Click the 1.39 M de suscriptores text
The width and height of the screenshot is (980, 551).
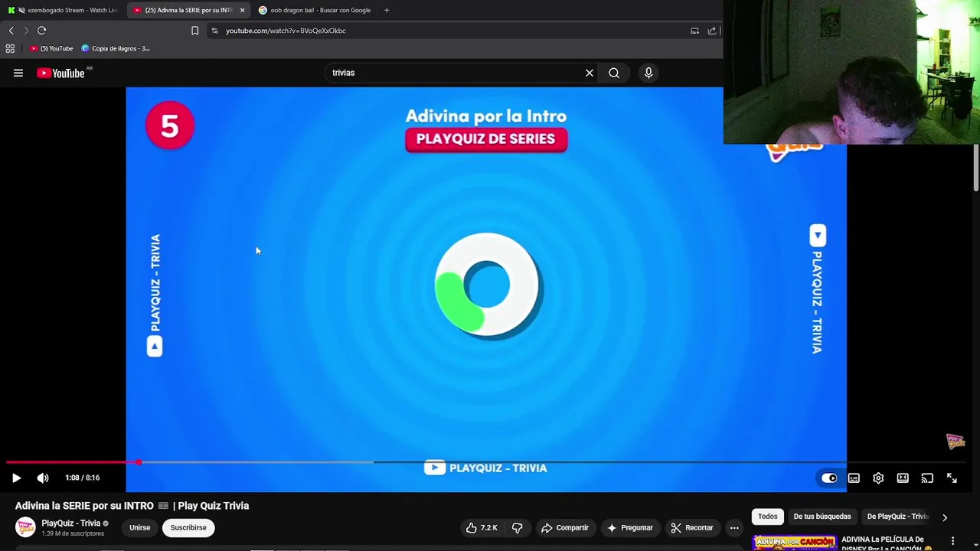click(x=73, y=533)
